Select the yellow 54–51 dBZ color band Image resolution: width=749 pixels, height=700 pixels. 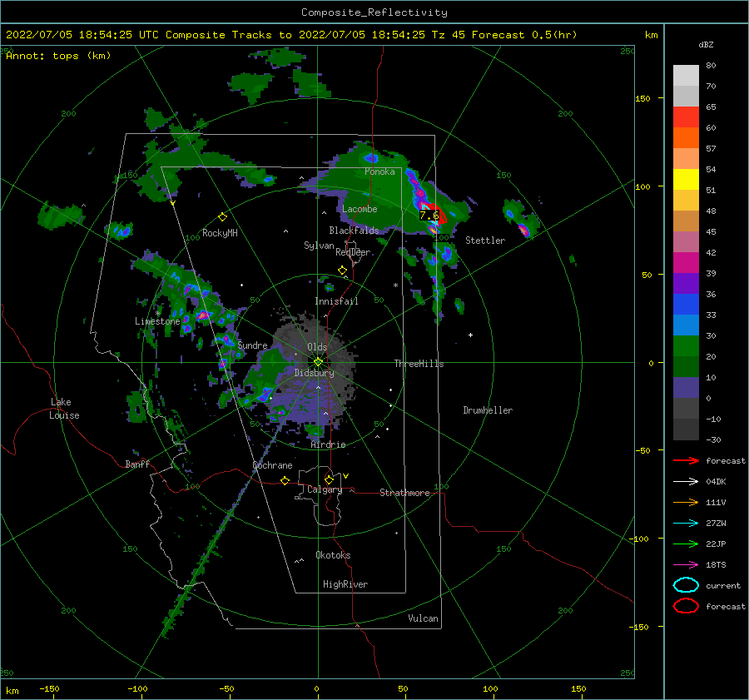pos(686,180)
